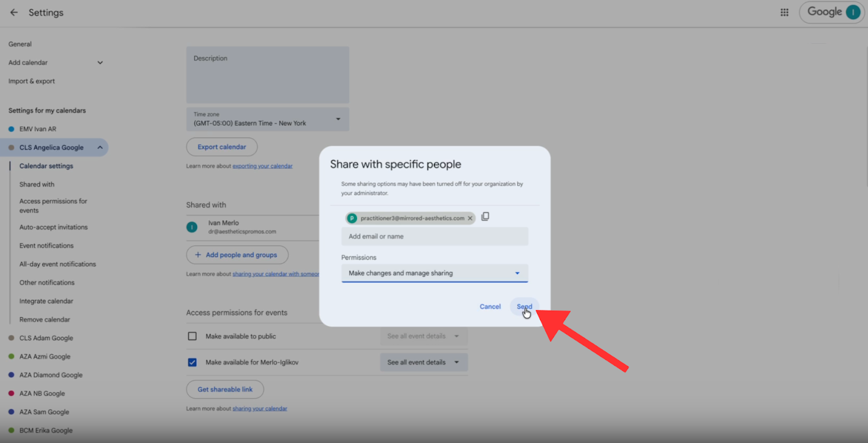This screenshot has height=443, width=868.
Task: Copy the invited email addresses
Action: pyautogui.click(x=485, y=217)
